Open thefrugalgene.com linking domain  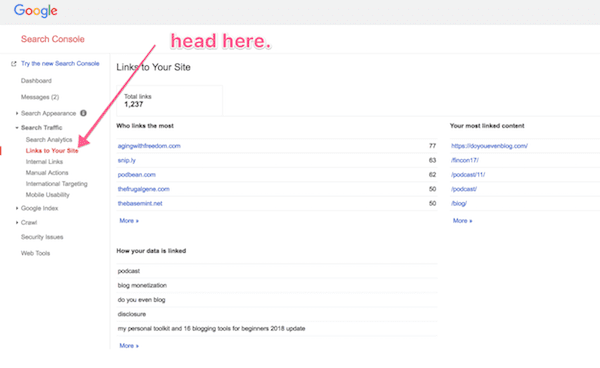143,189
